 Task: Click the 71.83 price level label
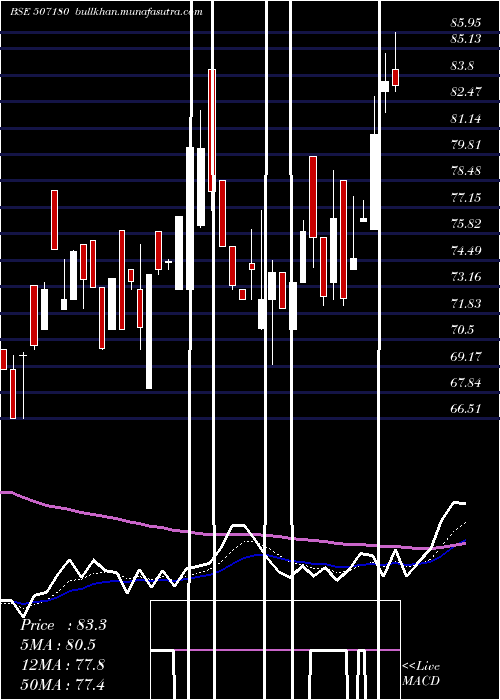(466, 304)
